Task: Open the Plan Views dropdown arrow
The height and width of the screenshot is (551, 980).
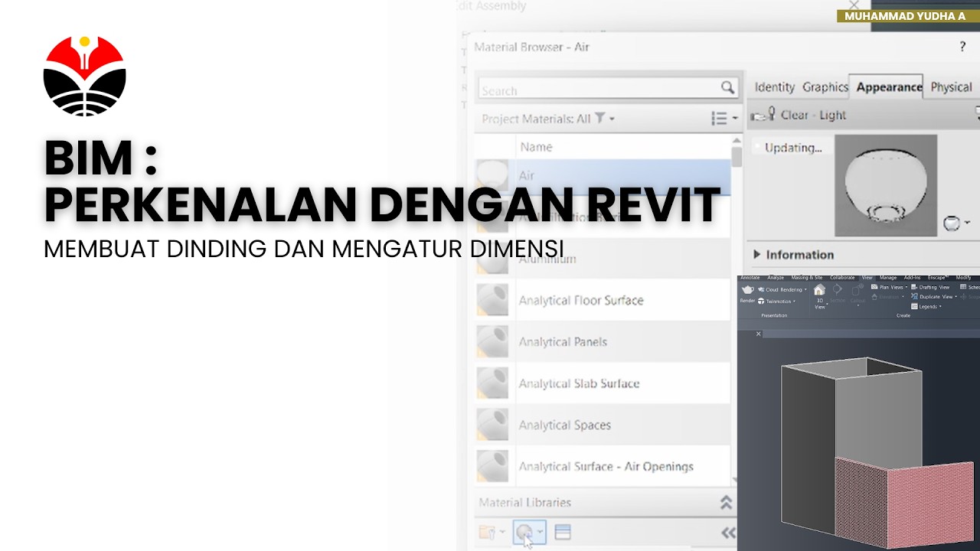Action: pyautogui.click(x=906, y=287)
